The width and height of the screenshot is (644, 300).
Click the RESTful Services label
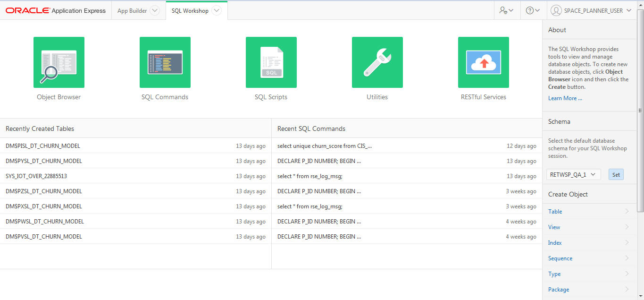pos(484,97)
